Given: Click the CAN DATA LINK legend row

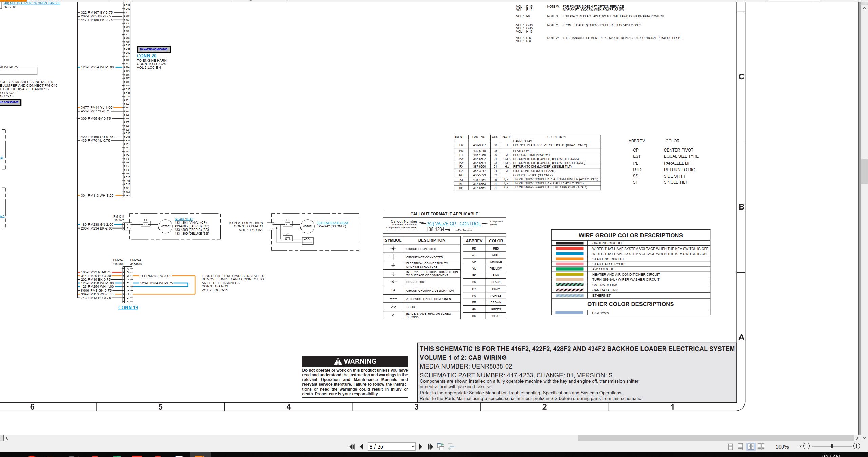Looking at the screenshot, I should coord(631,290).
